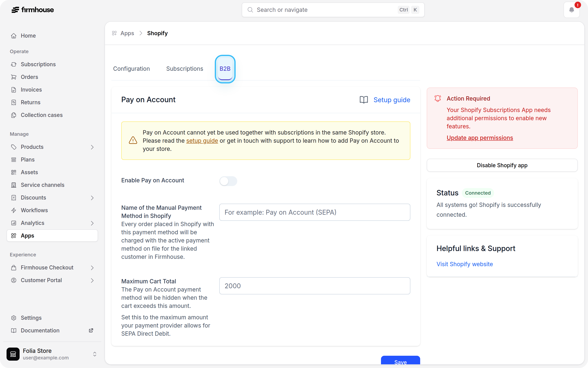Click the Collection cases icon
This screenshot has width=588, height=368.
pos(14,115)
